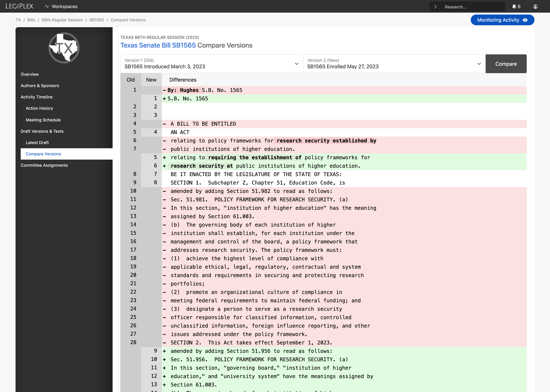Click removed line 'adding Section 51.982'
The height and width of the screenshot is (392, 550).
(x=344, y=191)
